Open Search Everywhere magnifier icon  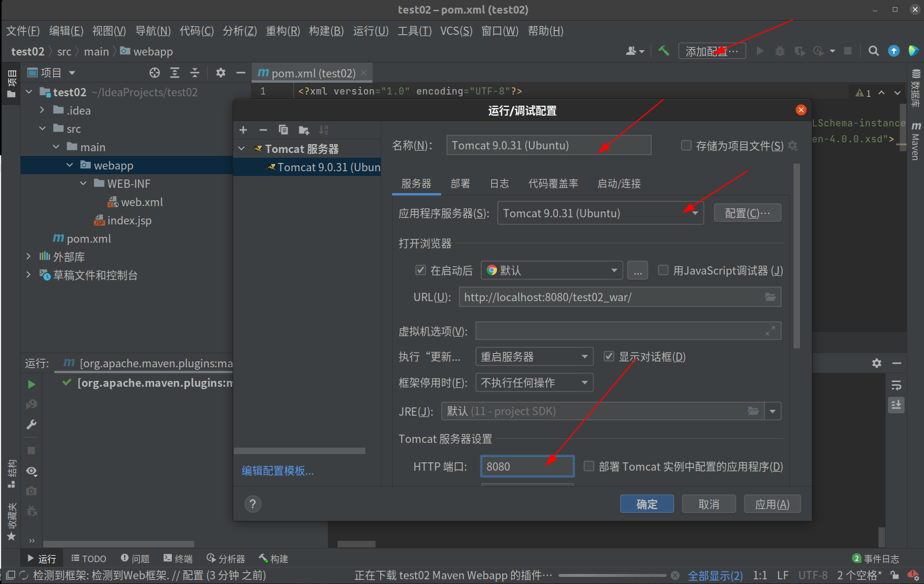(x=874, y=51)
